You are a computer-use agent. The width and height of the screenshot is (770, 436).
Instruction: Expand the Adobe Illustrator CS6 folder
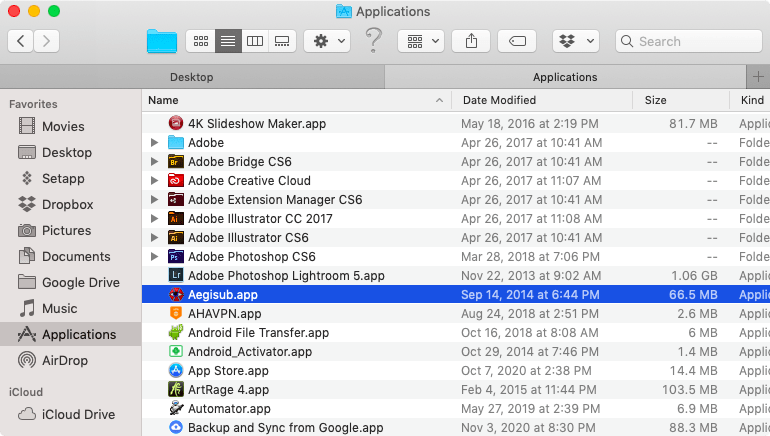pos(154,238)
